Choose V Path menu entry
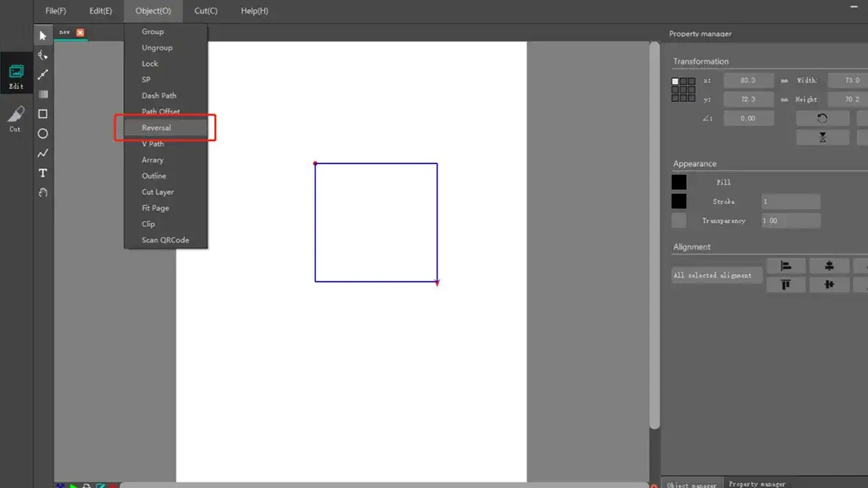Image resolution: width=868 pixels, height=488 pixels. (166, 144)
